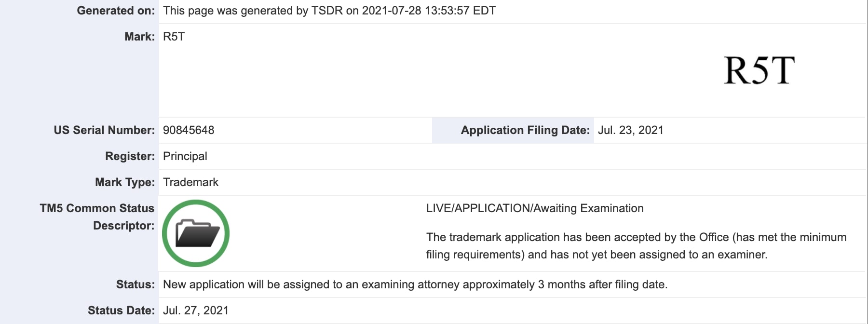Click the US Serial Number label

click(x=104, y=130)
